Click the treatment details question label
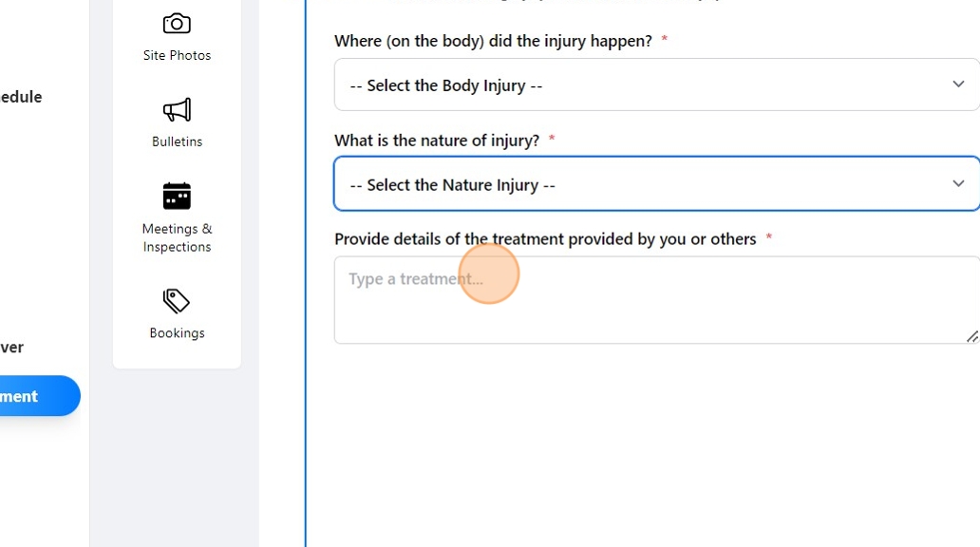The image size is (980, 547). (x=544, y=239)
